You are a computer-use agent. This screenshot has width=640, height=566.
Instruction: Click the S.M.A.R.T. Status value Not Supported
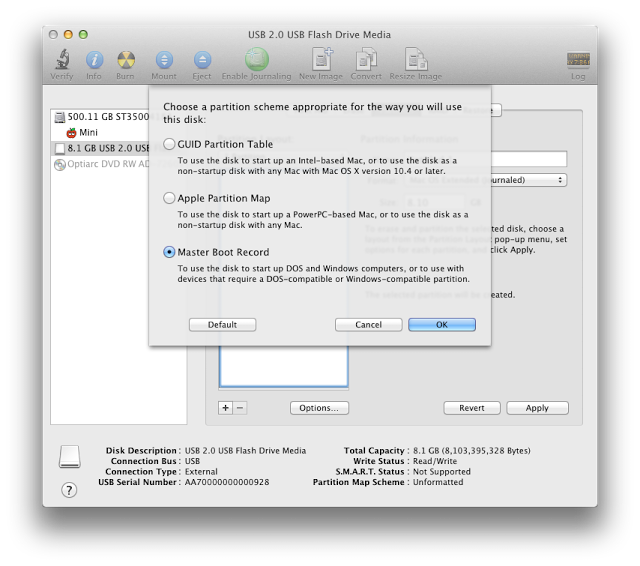442,471
